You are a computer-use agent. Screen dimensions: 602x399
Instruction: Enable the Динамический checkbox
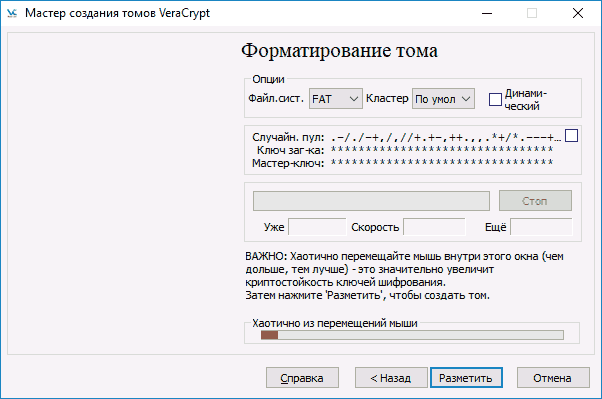tap(495, 99)
